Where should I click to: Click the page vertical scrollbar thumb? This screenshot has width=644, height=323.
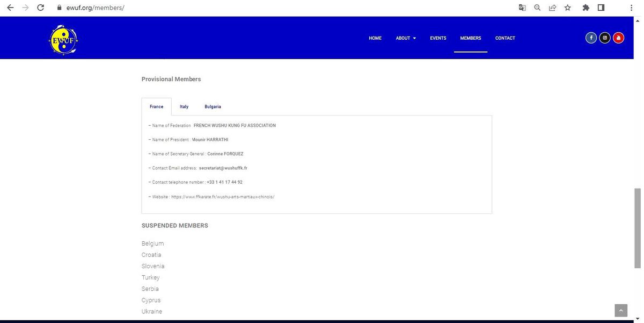click(638, 228)
